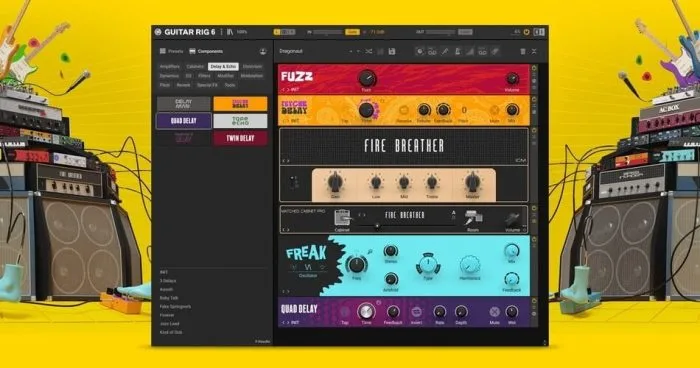This screenshot has height=368, width=700.
Task: Click preset arrows at Matched Cabinet Pro bottom-left
Action: pyautogui.click(x=286, y=230)
